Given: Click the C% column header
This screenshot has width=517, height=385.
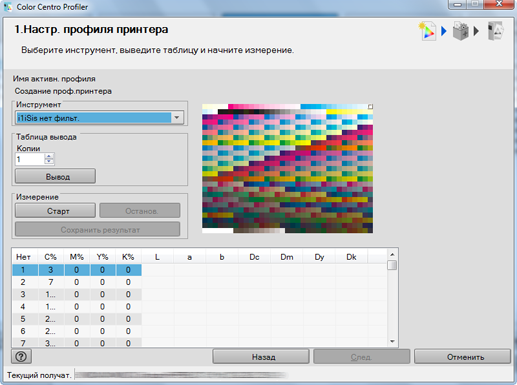Looking at the screenshot, I should pos(51,257).
